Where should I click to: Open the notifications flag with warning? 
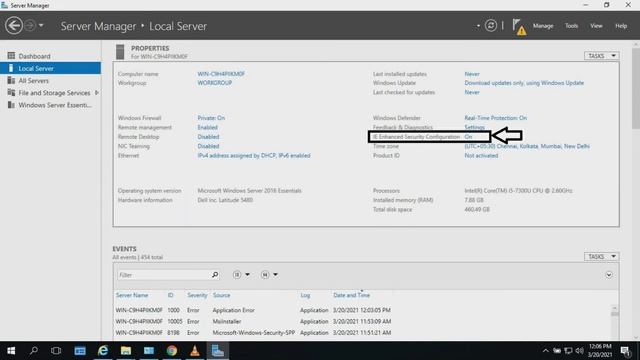(x=519, y=27)
